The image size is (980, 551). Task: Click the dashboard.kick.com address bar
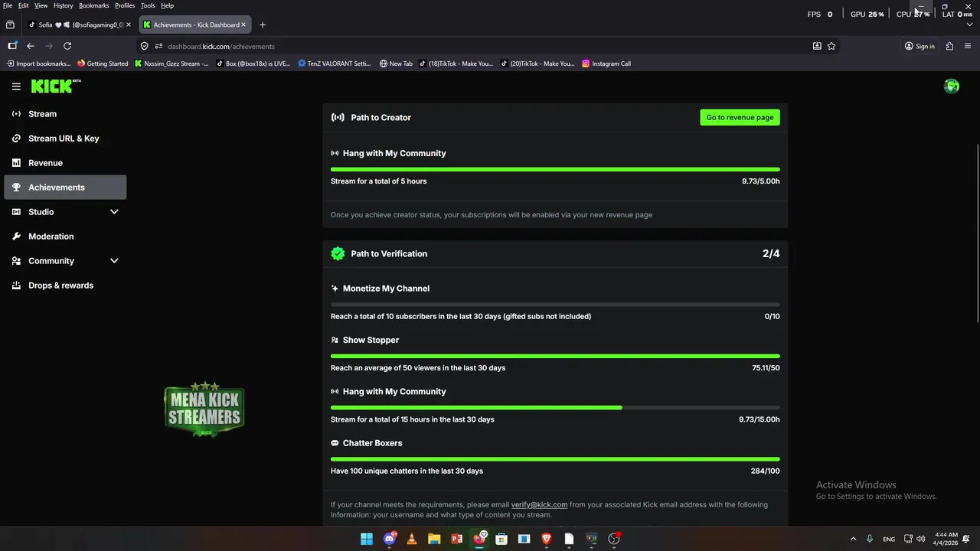(488, 46)
